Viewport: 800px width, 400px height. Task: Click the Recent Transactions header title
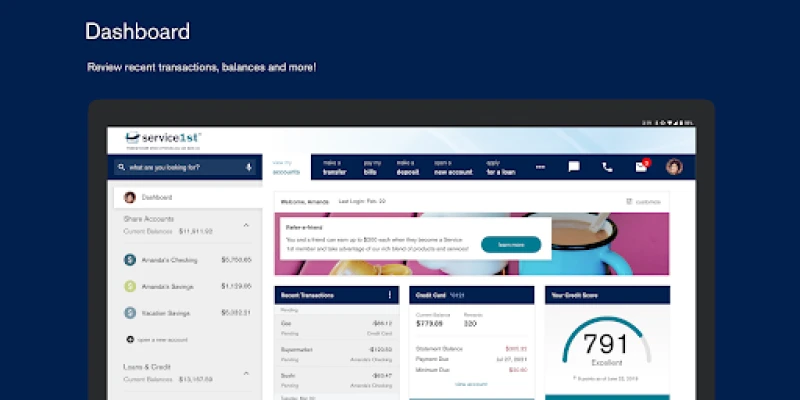tap(308, 295)
